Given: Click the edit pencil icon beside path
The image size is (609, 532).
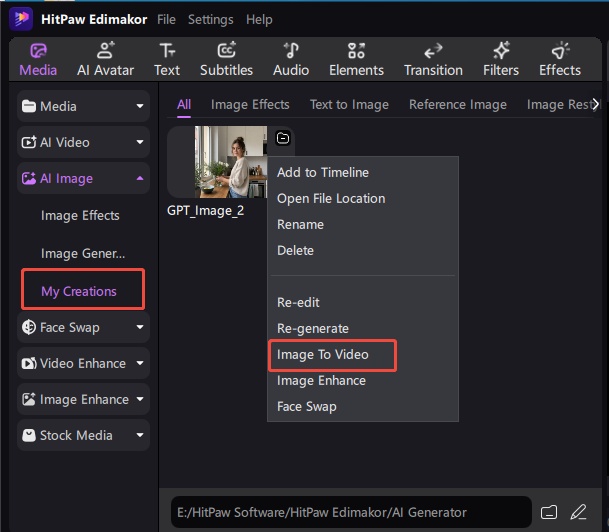Looking at the screenshot, I should [x=578, y=512].
